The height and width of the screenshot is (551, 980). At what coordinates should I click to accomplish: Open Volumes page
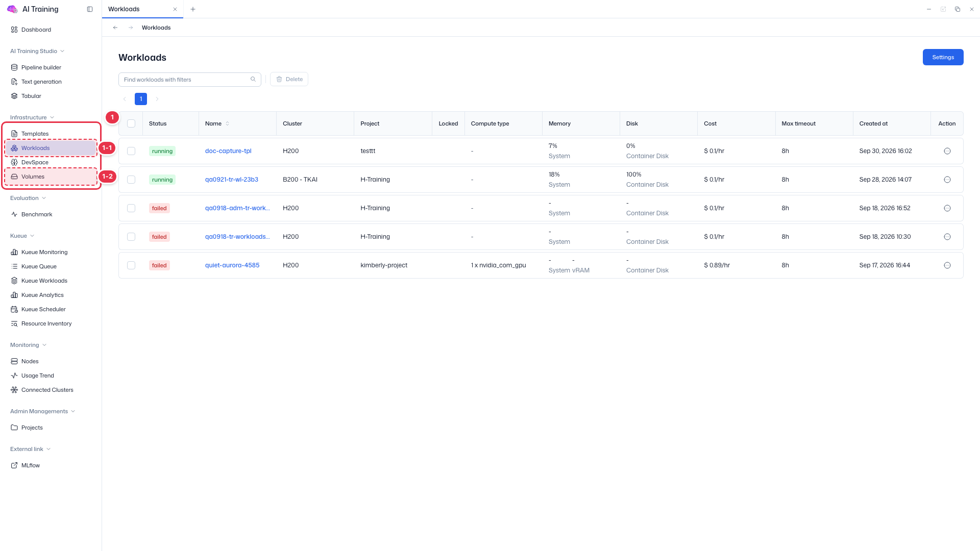[51, 177]
